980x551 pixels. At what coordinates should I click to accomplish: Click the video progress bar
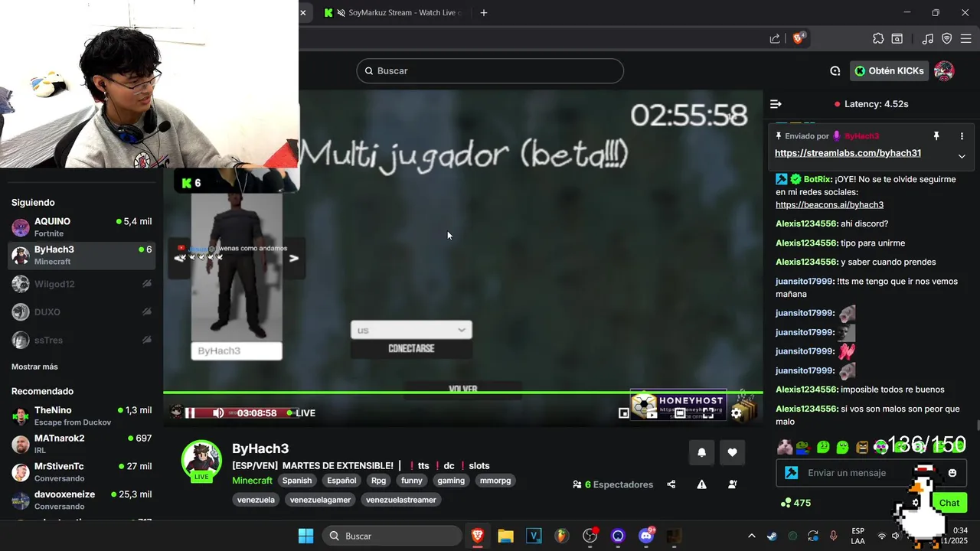click(x=462, y=393)
